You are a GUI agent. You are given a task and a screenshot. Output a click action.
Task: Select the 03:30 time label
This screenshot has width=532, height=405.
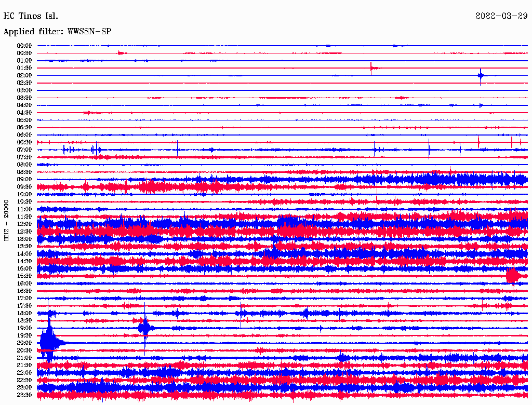[x=24, y=98]
